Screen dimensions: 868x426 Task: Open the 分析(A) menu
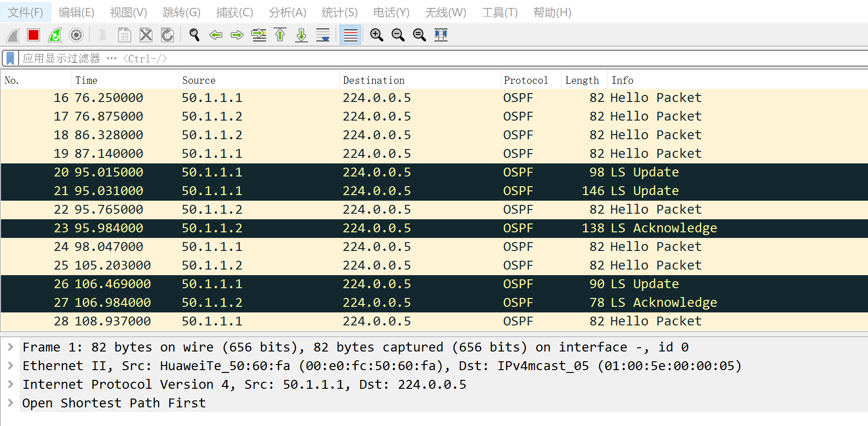tap(287, 13)
